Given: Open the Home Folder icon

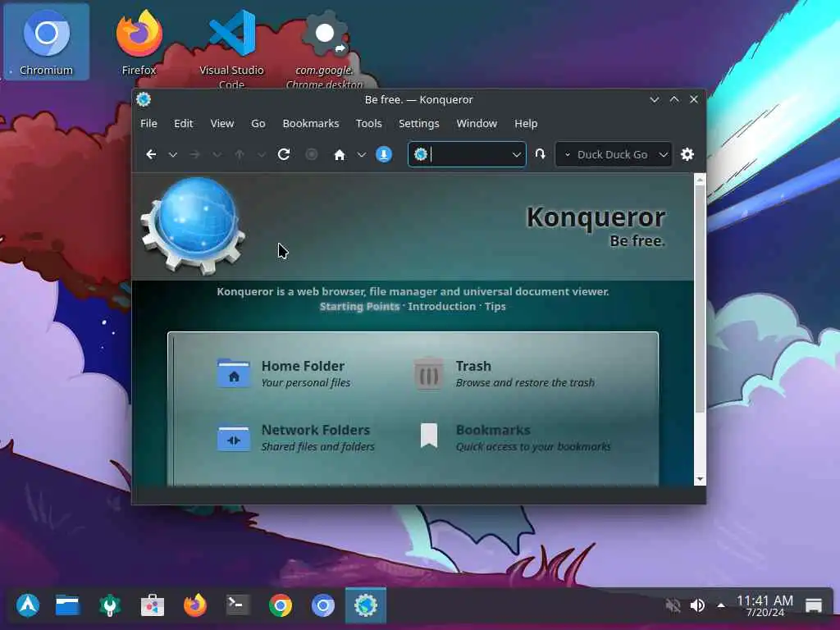Looking at the screenshot, I should 234,373.
